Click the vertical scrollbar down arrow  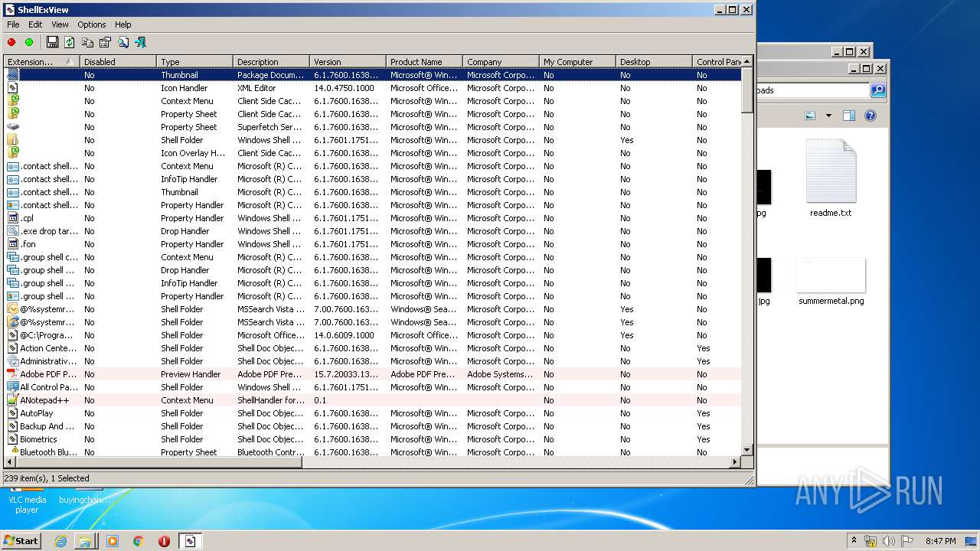tap(747, 451)
